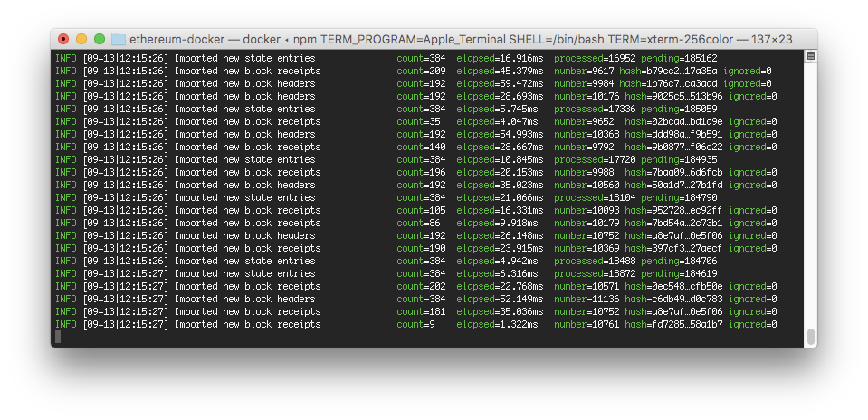Viewport: 868px width, 420px height.
Task: Click "elapsed=10.845ms" value
Action: tap(500, 160)
